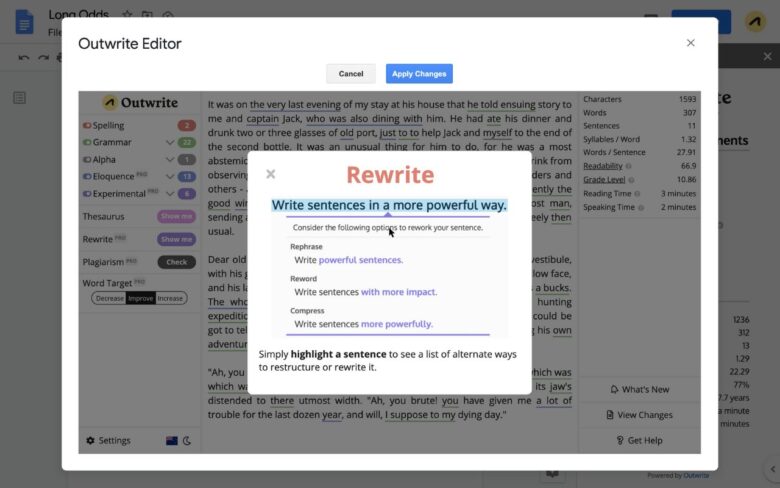Click the Rewrite Show me button
The image size is (780, 488).
click(177, 239)
